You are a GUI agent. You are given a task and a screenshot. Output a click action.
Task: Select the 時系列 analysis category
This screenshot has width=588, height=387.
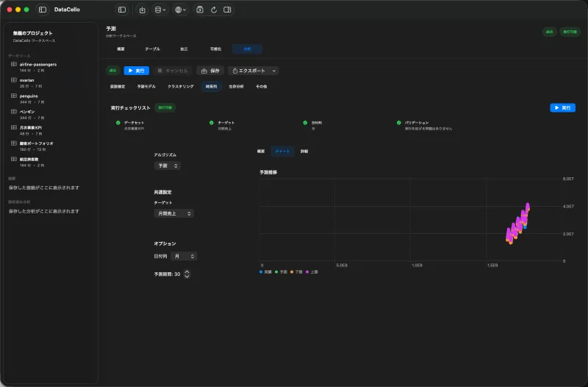pyautogui.click(x=211, y=86)
